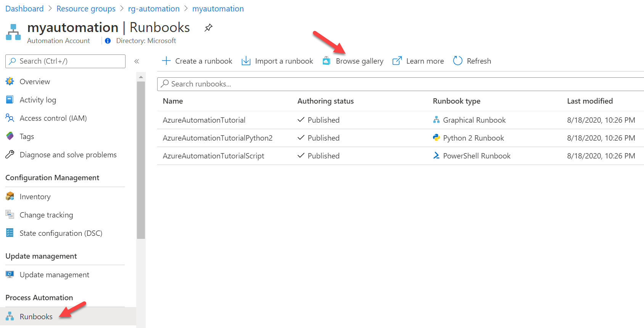Image resolution: width=644 pixels, height=328 pixels.
Task: Open rg-automation breadcrumb link
Action: [x=154, y=9]
